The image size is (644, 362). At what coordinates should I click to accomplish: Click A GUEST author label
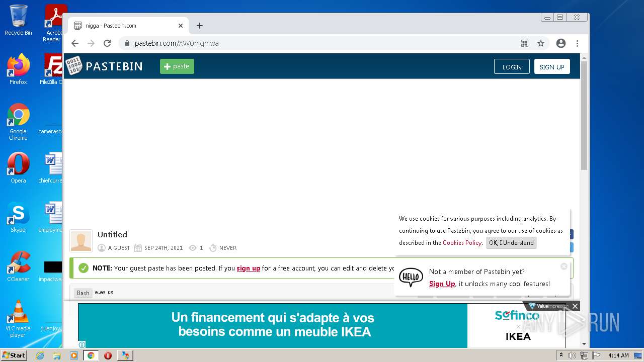click(119, 248)
